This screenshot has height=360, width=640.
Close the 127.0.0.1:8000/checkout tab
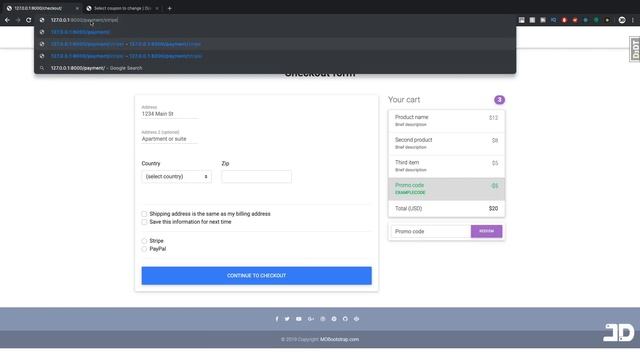77,8
